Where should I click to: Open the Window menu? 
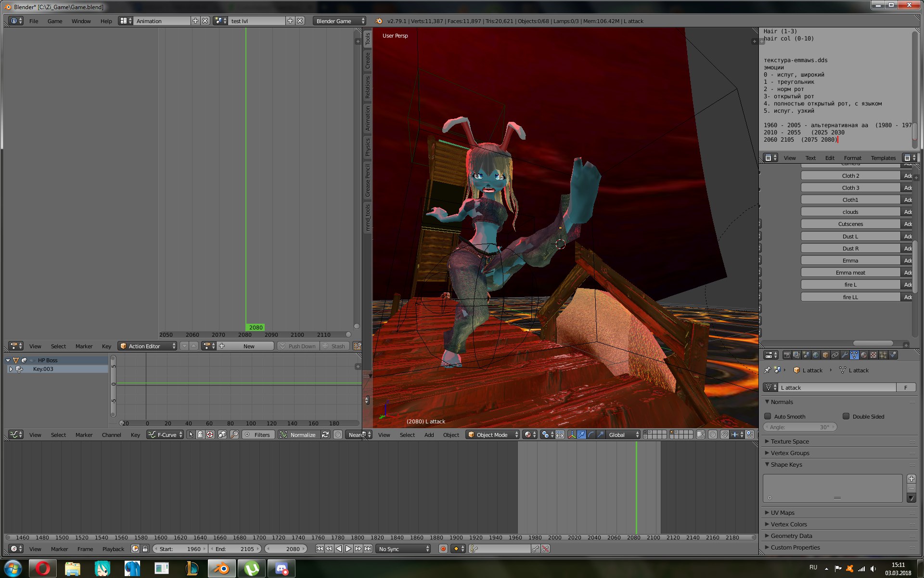[81, 21]
